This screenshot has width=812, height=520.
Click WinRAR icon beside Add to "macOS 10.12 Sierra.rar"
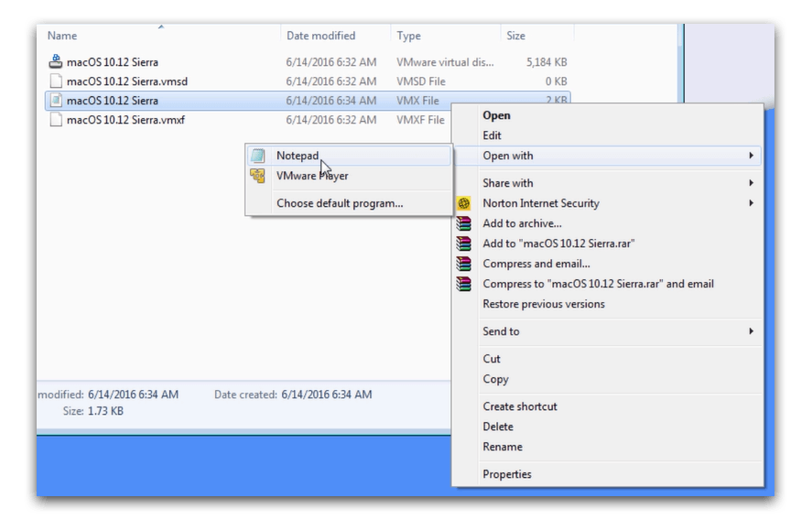(463, 244)
